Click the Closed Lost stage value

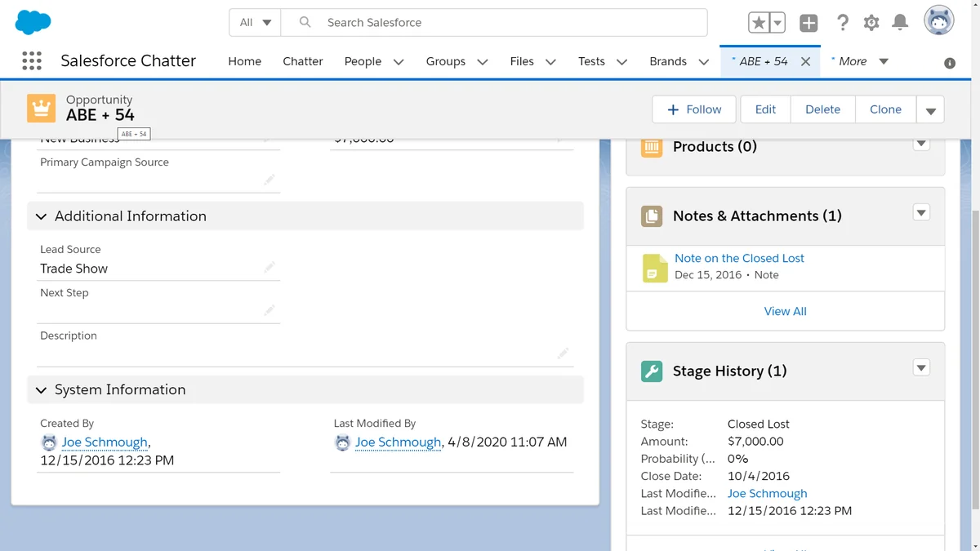[x=758, y=424]
